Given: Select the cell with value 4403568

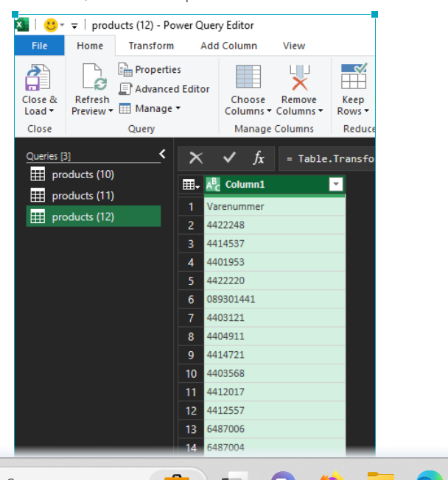Looking at the screenshot, I should [275, 373].
